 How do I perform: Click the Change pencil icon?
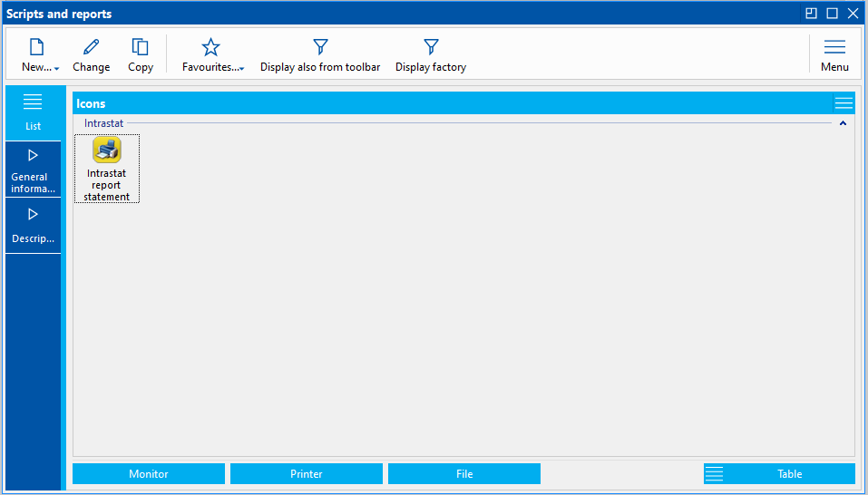[x=92, y=47]
